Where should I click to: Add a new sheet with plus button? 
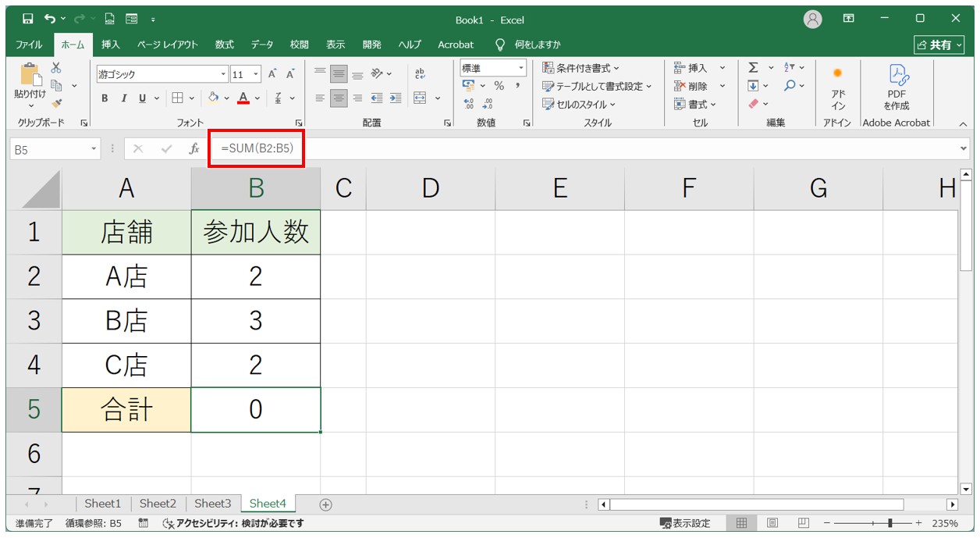tap(326, 504)
